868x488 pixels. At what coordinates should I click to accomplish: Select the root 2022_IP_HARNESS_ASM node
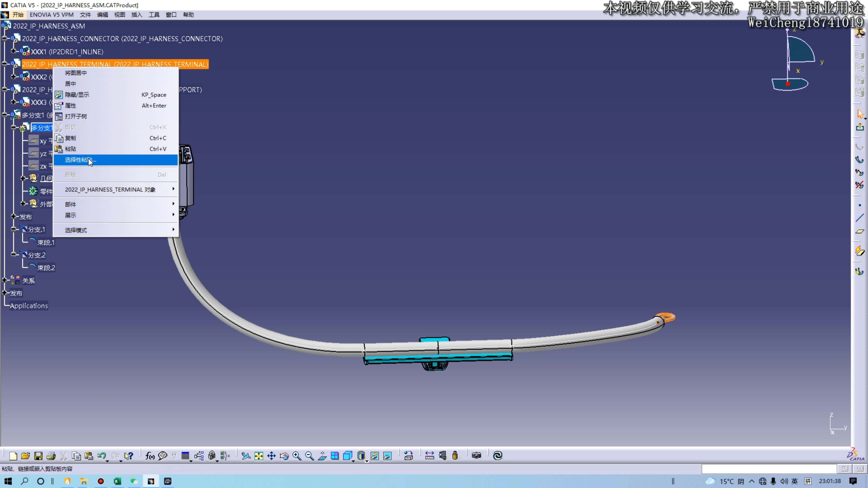[49, 26]
